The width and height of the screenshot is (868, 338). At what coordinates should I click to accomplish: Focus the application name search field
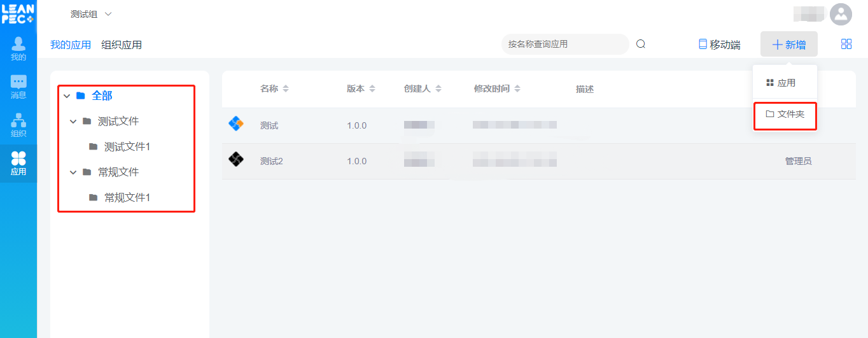(563, 44)
